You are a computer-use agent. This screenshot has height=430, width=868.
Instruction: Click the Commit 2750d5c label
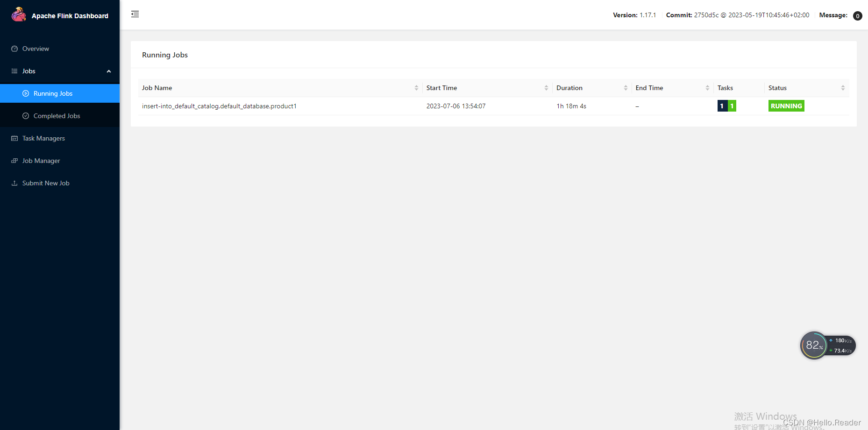coord(738,15)
